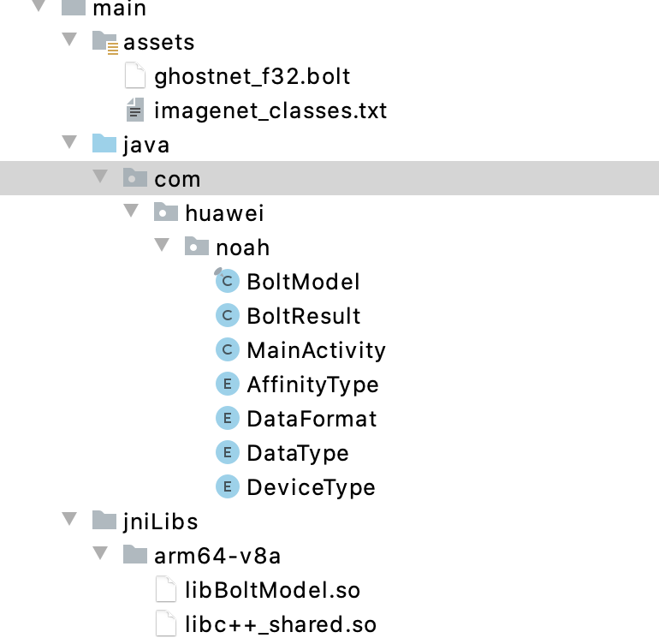
Task: Click the DataFormat enum icon
Action: (227, 419)
